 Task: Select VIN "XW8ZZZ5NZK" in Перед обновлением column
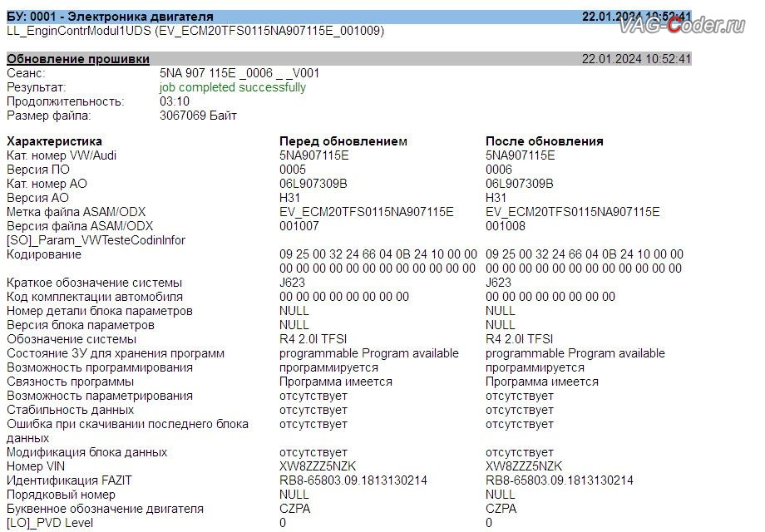tap(318, 466)
